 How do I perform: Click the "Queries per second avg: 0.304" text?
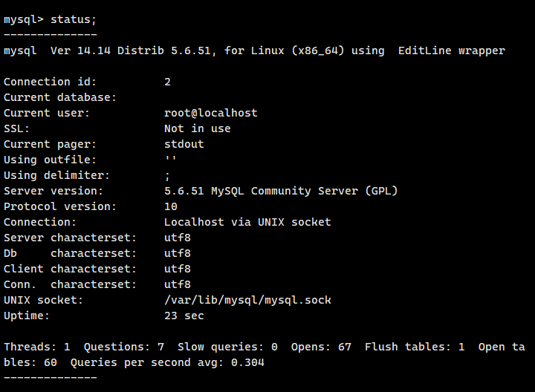[167, 362]
